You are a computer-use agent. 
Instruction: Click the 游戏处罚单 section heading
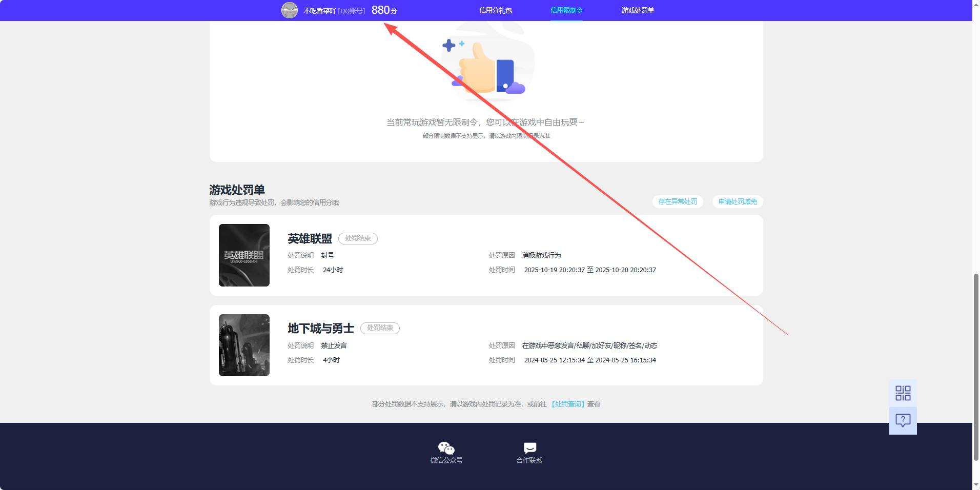237,190
